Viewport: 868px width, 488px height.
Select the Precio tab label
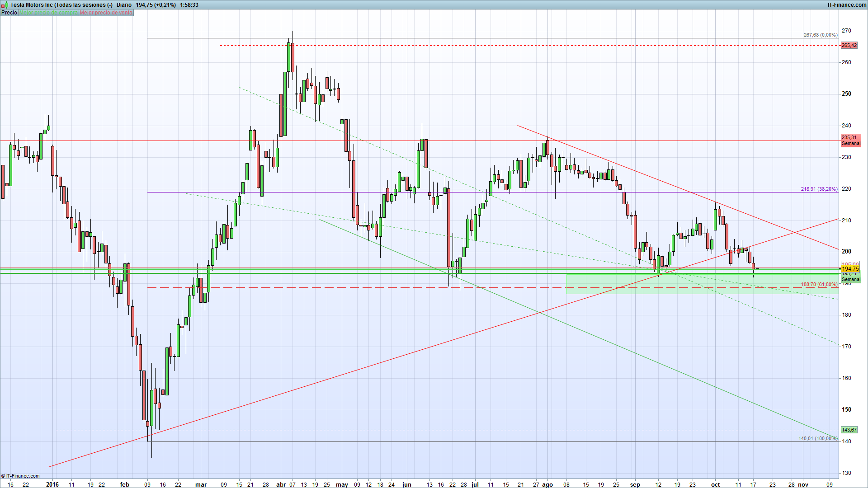coord(9,13)
